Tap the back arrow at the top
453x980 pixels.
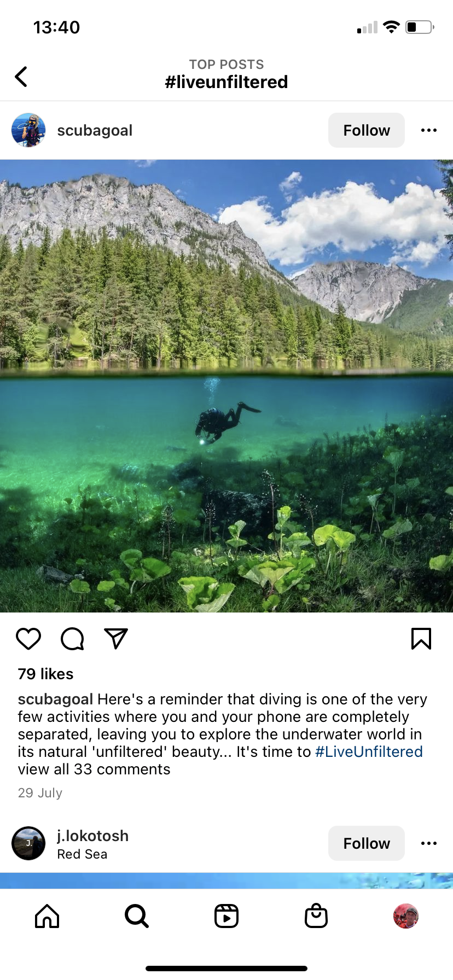coord(21,77)
